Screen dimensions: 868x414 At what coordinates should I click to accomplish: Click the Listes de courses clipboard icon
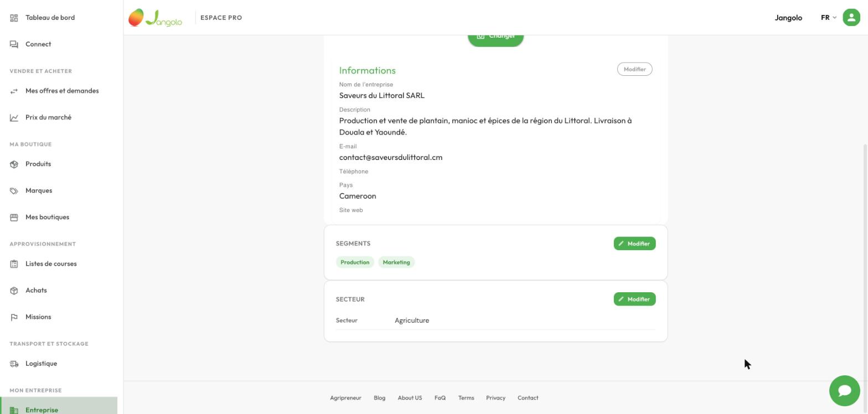14,263
